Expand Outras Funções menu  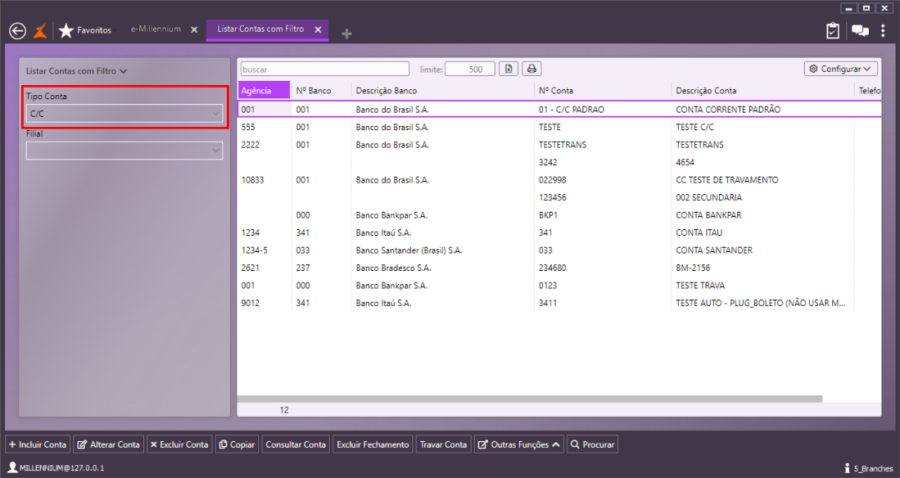pos(518,444)
